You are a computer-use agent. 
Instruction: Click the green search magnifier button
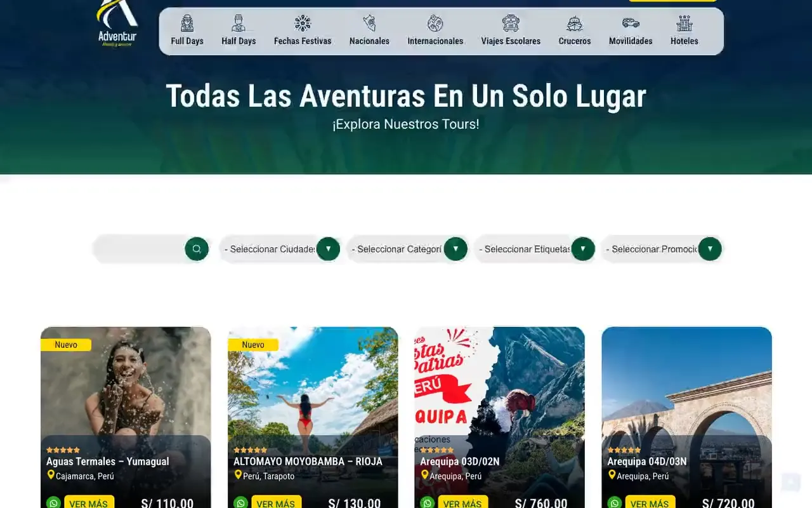tap(197, 249)
